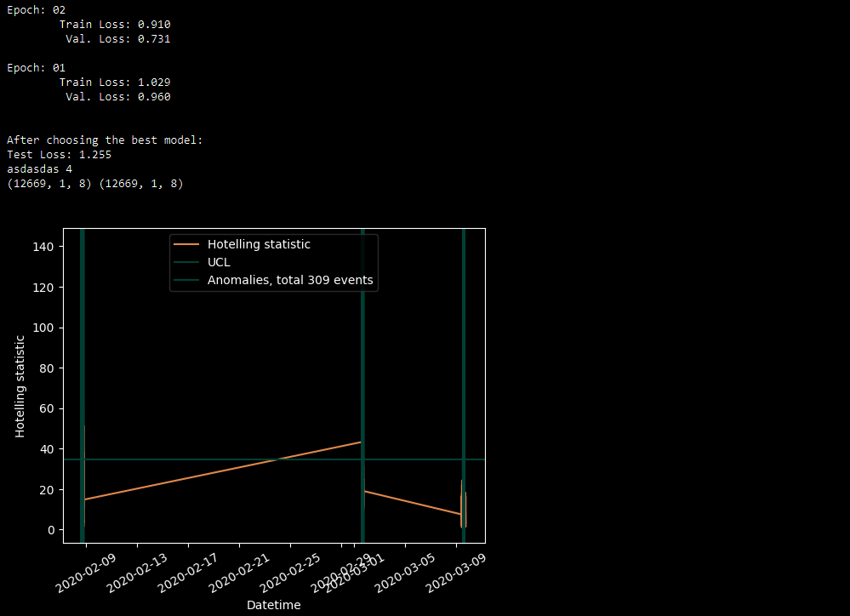850x616 pixels.
Task: Click the '140' y-axis tick label
Action: pos(43,247)
